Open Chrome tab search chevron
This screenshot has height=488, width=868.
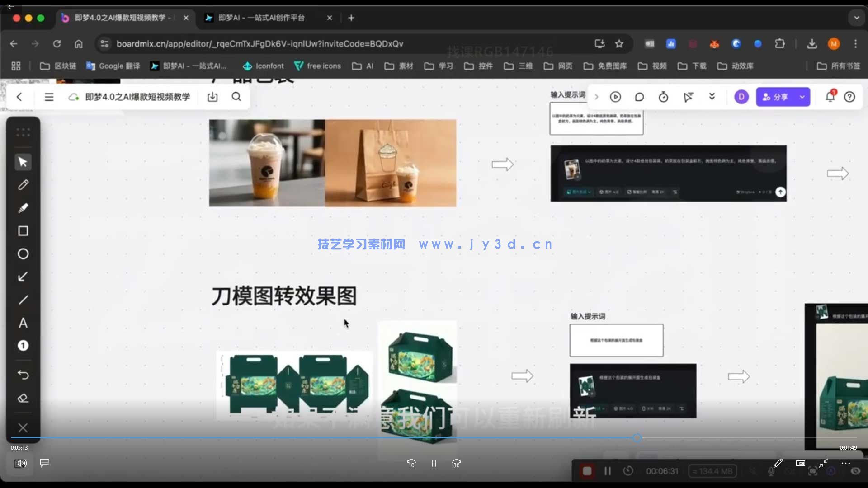(x=857, y=18)
